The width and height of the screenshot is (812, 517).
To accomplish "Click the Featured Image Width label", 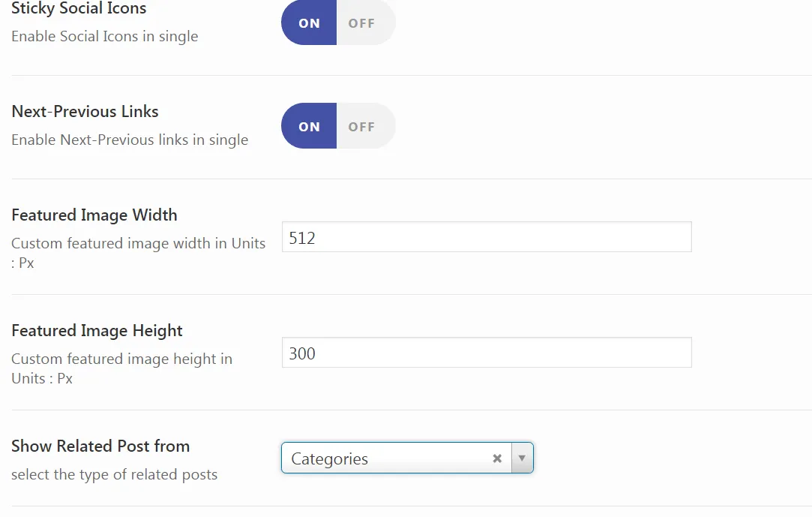I will (x=94, y=215).
